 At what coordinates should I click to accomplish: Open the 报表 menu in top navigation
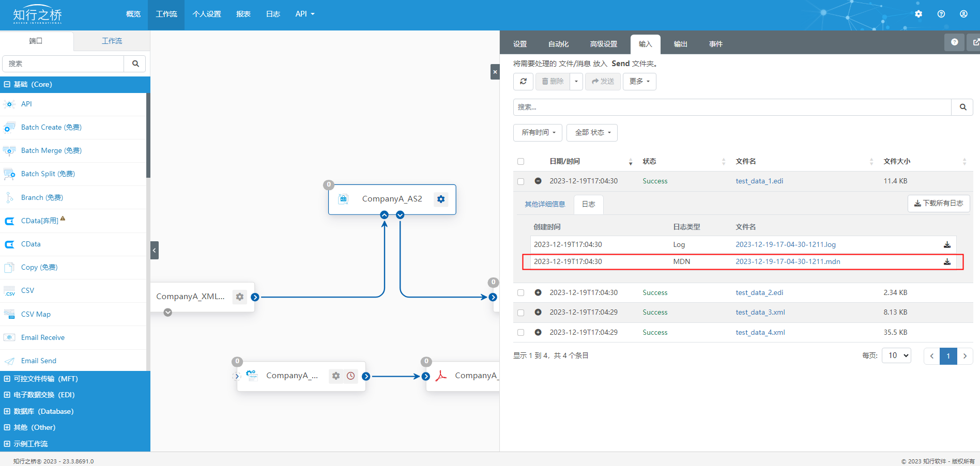243,14
